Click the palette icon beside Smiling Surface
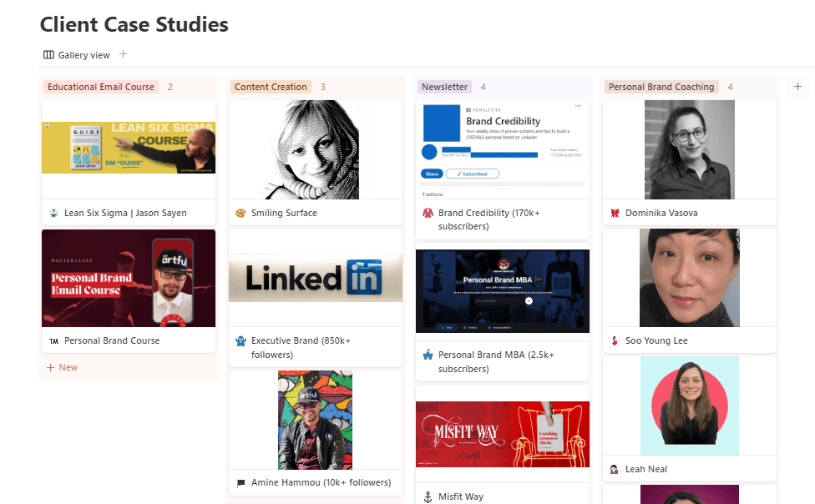The image size is (815, 504). point(240,213)
